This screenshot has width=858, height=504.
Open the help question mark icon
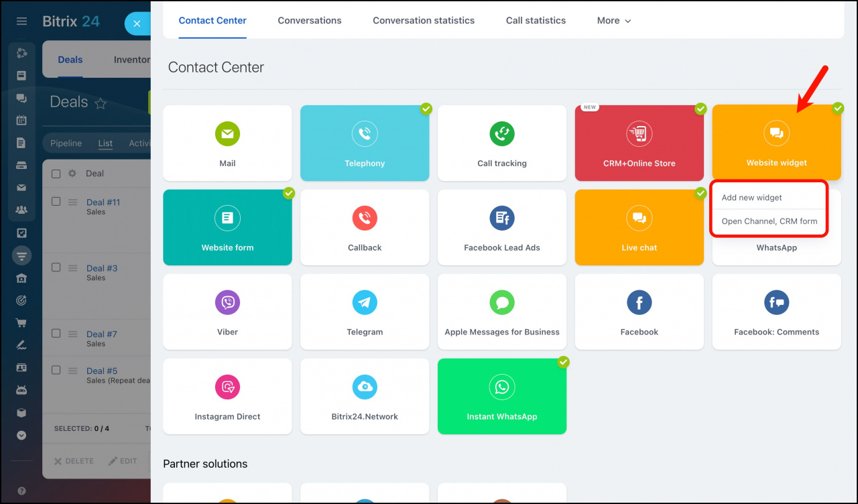tap(21, 491)
